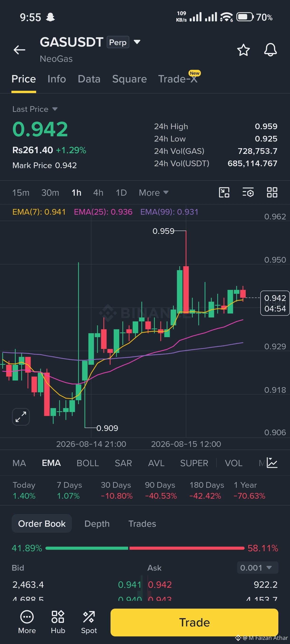Tap the Mark Price 0.942 text
Image resolution: width=290 pixels, height=644 pixels.
pos(44,165)
